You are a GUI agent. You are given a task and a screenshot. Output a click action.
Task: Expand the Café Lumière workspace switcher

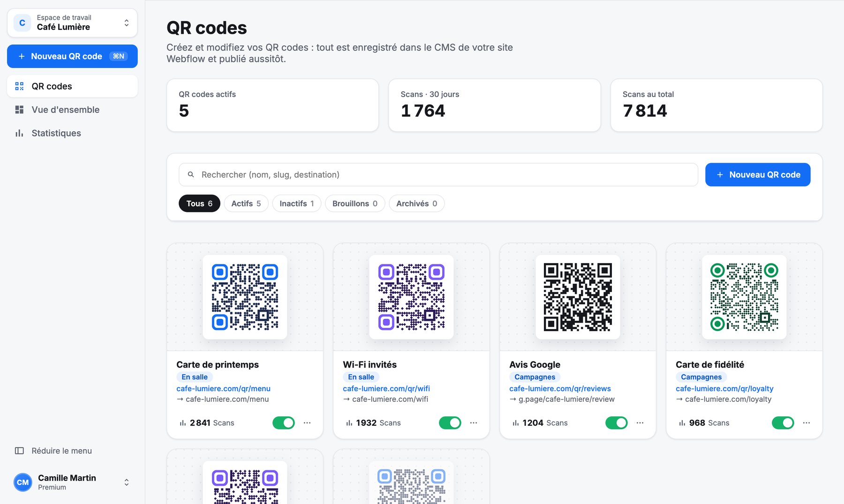(x=72, y=23)
